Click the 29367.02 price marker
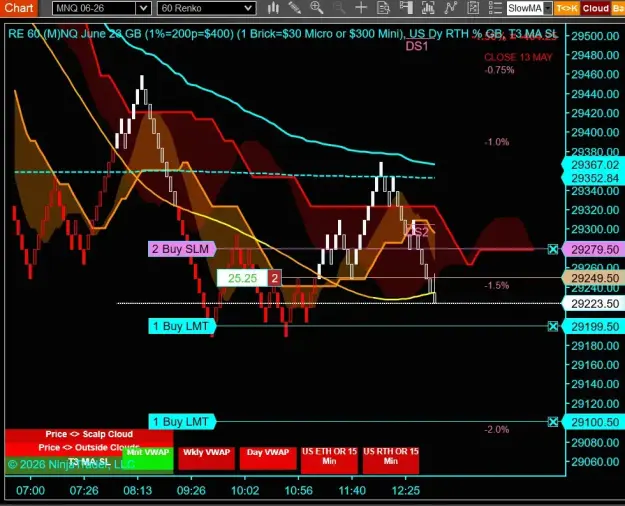 tap(594, 165)
